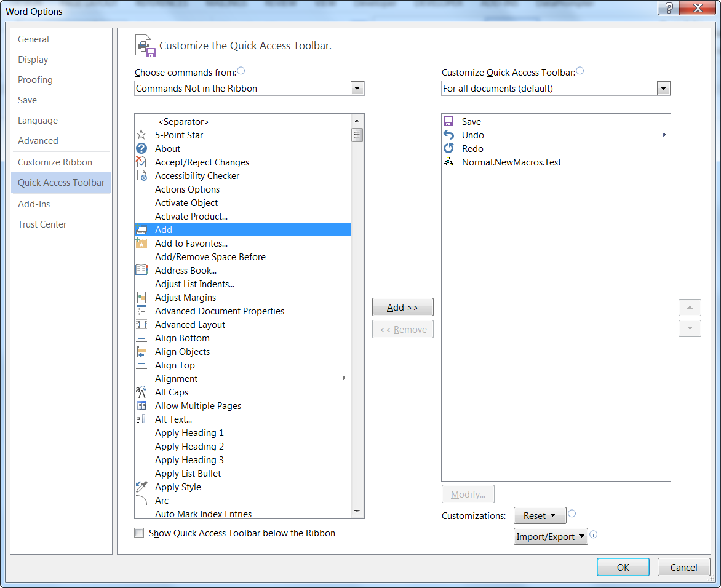Click the Add >> button
The image size is (721, 588).
tap(403, 307)
